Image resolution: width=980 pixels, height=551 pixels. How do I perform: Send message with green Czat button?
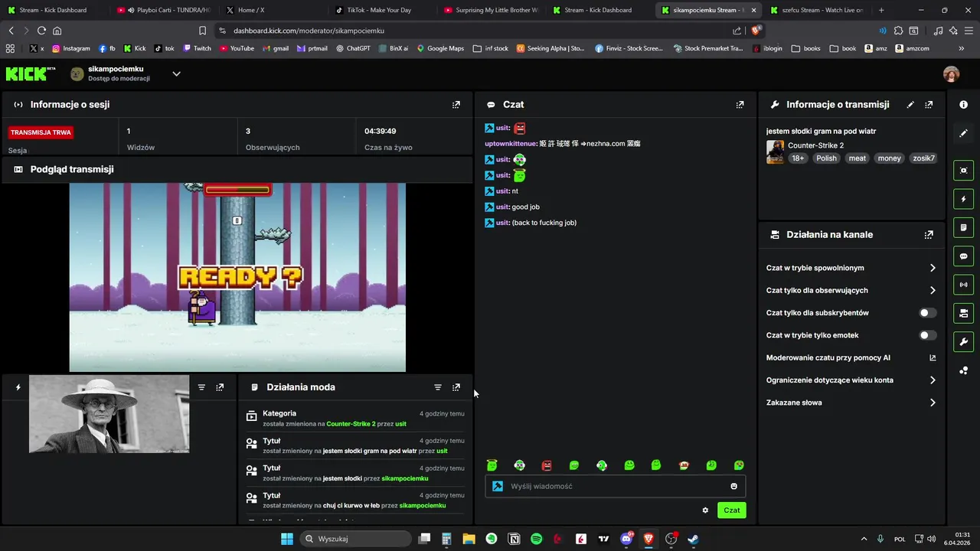(x=731, y=510)
